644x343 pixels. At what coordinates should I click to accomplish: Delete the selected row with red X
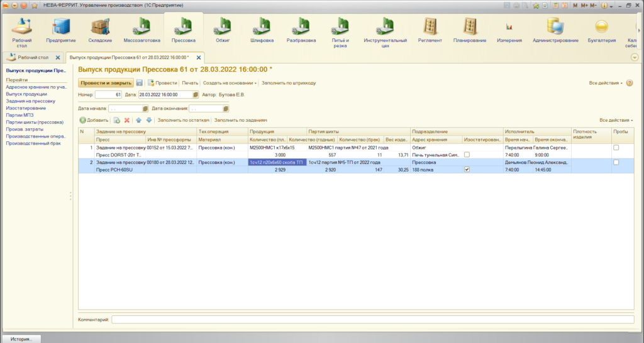coord(127,120)
